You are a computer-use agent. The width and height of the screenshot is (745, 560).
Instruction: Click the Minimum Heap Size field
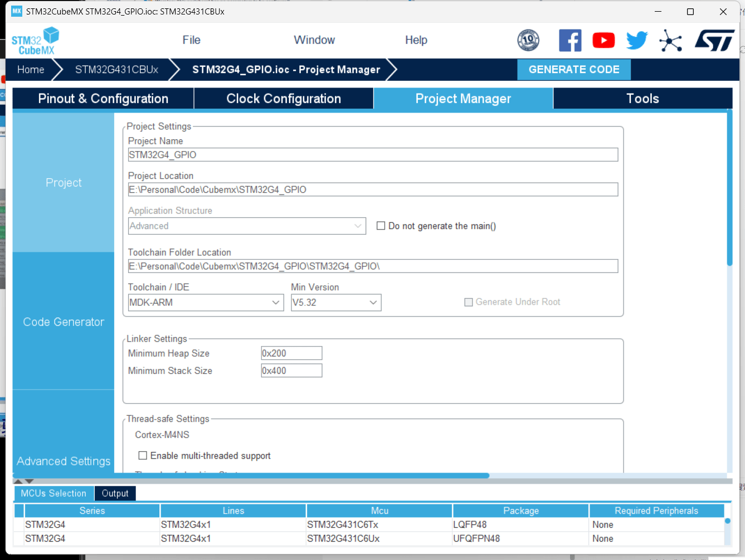(x=291, y=353)
